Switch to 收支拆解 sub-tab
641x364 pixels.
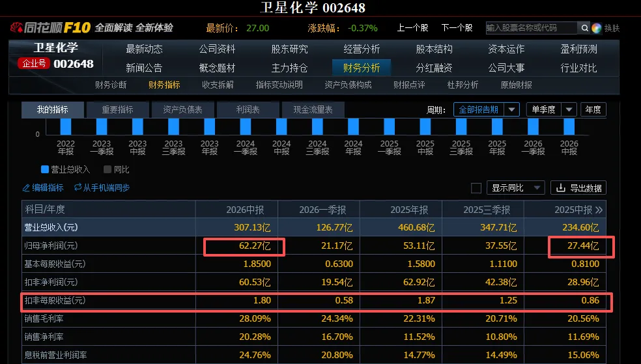click(x=218, y=85)
